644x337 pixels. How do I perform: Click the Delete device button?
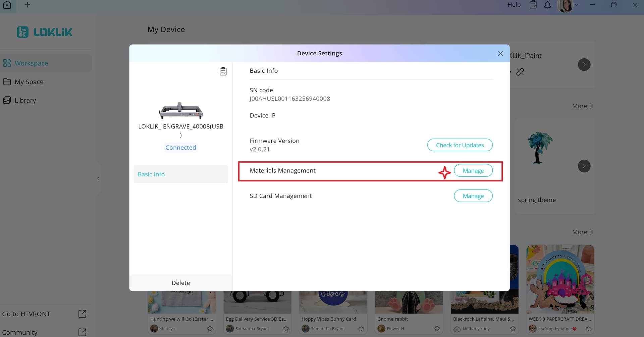click(x=180, y=283)
